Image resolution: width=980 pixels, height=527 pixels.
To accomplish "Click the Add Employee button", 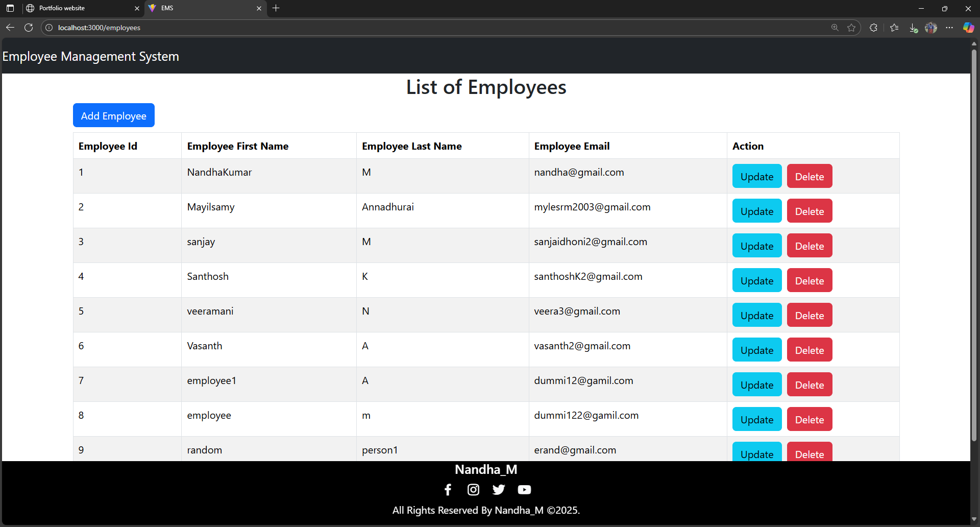I will point(113,115).
